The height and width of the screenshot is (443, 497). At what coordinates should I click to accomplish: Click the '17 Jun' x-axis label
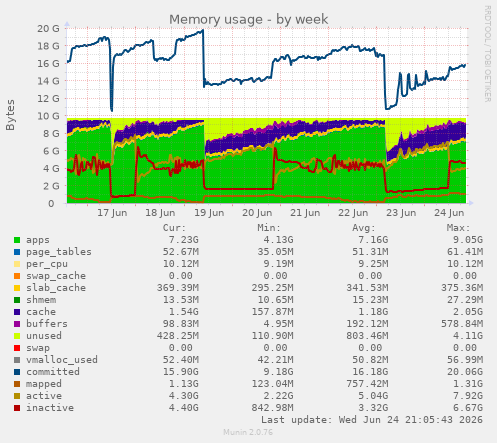click(x=112, y=213)
